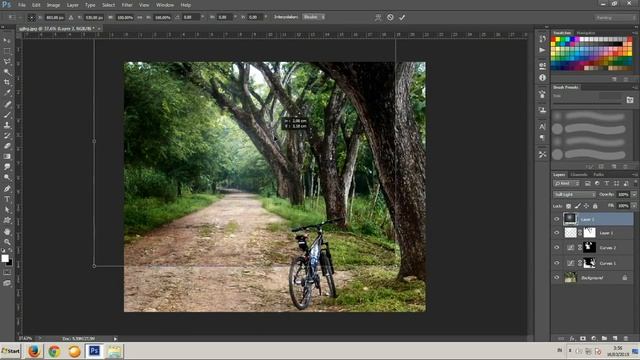The height and width of the screenshot is (360, 640).
Task: Pick the red swatch in Swatches panel
Action: (553, 40)
